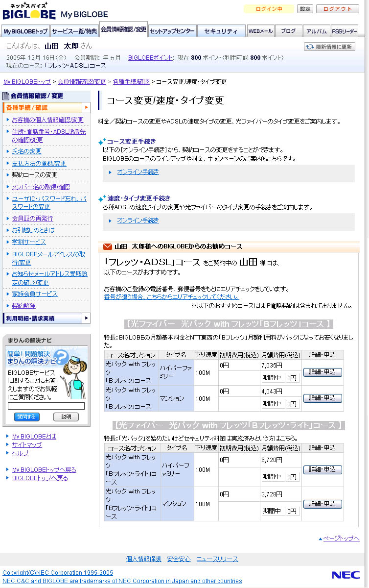The image size is (369, 588).
Task: Click 各種手続/確認 breadcrumb link
Action: [131, 82]
